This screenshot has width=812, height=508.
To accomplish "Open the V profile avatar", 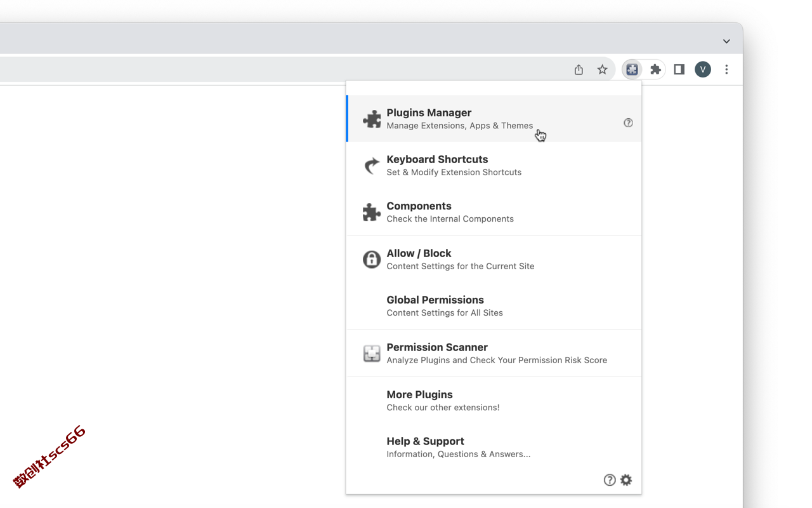I will pyautogui.click(x=703, y=69).
